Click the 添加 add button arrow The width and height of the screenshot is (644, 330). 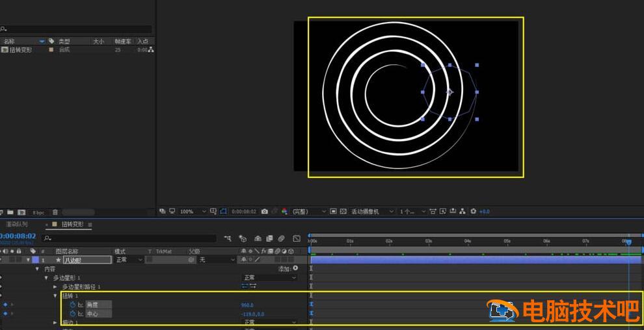coord(295,268)
